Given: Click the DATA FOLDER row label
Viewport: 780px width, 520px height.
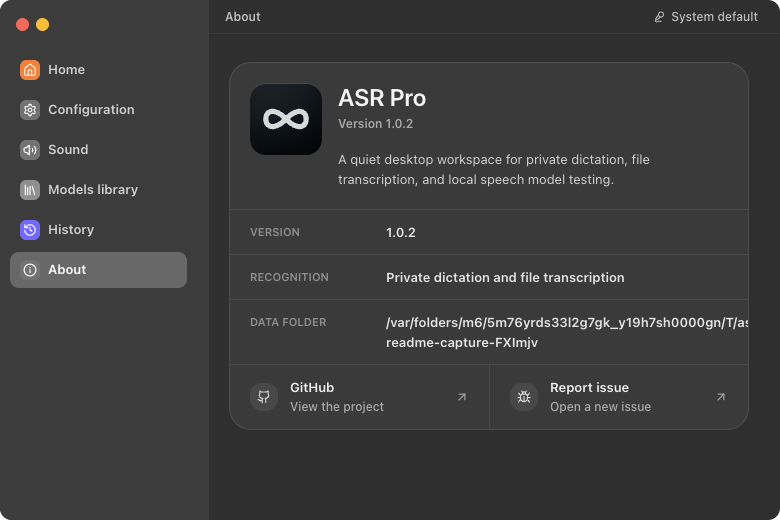Looking at the screenshot, I should click(x=288, y=322).
